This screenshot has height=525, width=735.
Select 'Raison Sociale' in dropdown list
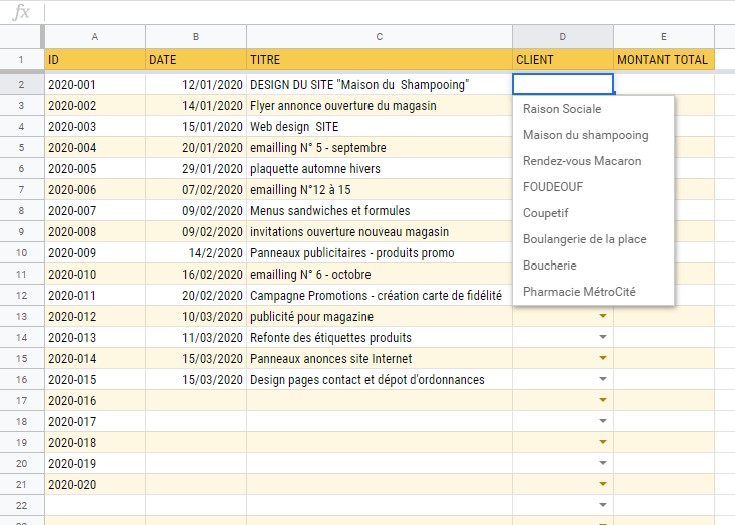pos(593,109)
